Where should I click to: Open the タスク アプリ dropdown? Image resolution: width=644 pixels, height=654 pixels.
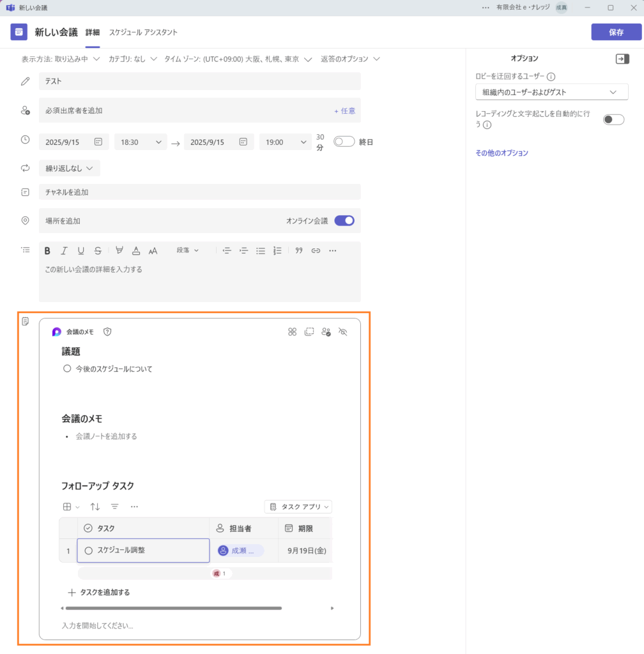298,507
